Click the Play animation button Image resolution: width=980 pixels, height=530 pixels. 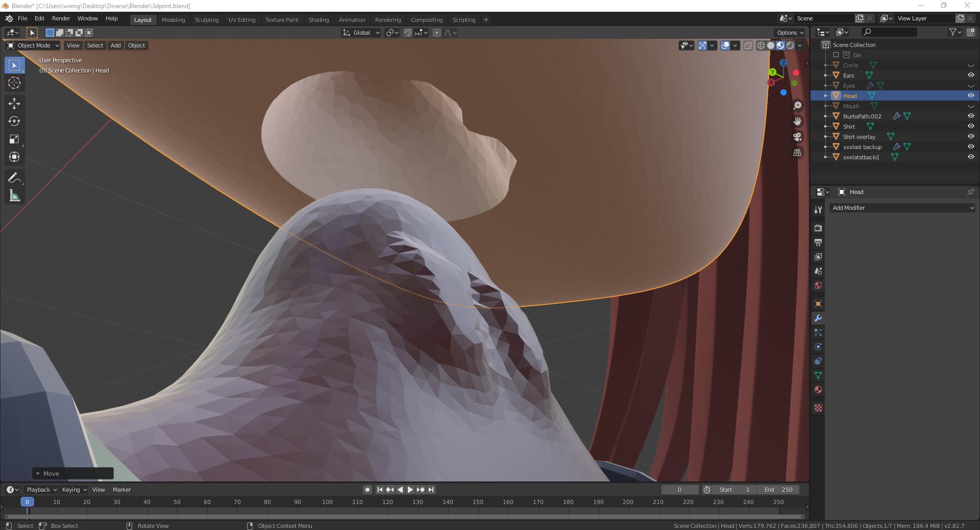(x=410, y=490)
